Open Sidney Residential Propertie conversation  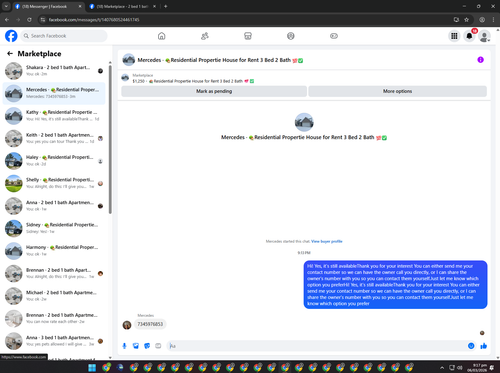pos(54,228)
